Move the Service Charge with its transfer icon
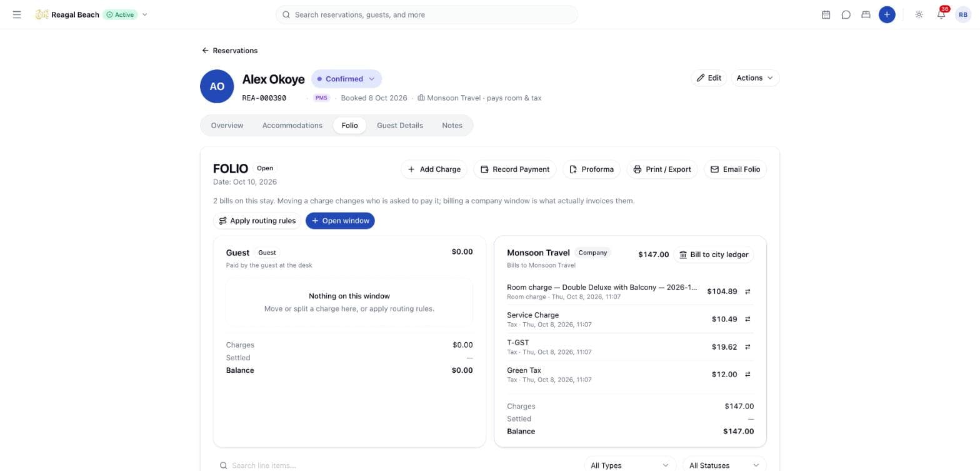Screen dimensions: 980x471 [747, 319]
